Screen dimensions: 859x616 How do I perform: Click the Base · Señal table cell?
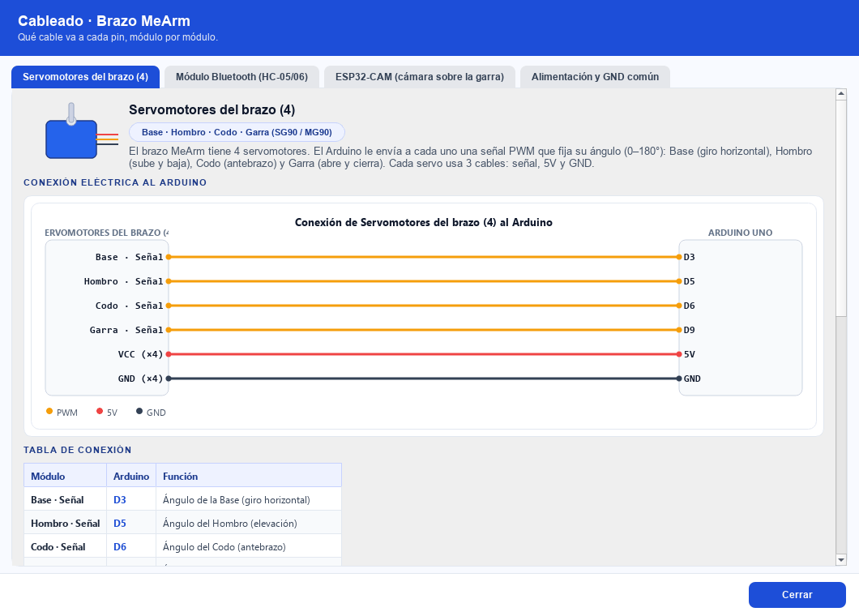pyautogui.click(x=65, y=499)
